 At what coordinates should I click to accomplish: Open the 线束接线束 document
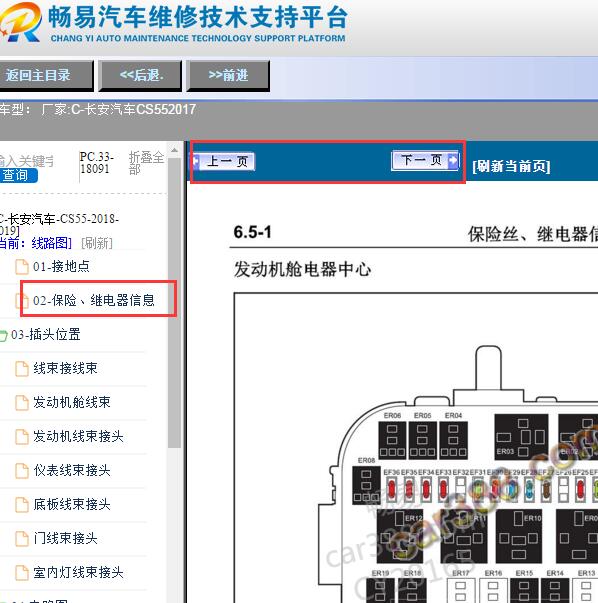65,368
